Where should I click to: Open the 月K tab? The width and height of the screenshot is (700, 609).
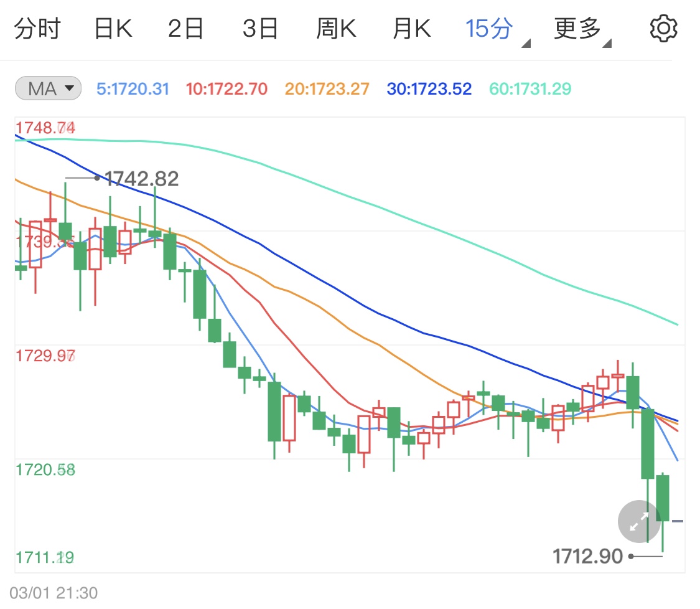412,29
